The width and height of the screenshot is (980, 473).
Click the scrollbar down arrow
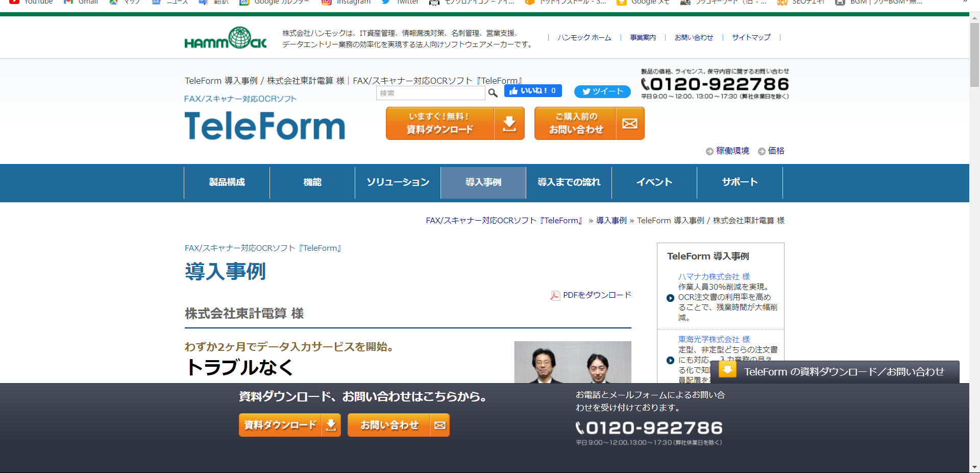[974, 467]
